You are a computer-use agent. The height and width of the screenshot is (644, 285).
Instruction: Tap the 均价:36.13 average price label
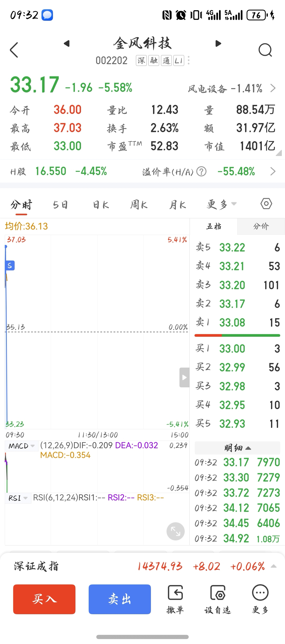click(26, 226)
